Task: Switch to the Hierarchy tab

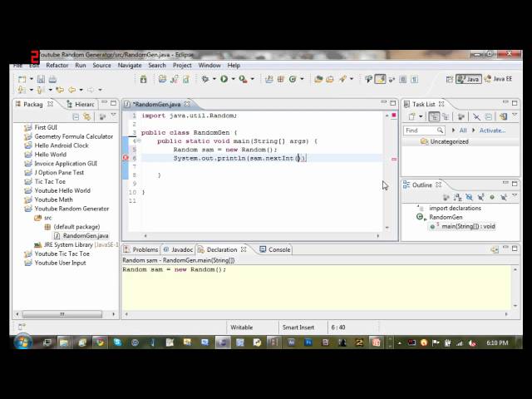Action: (x=81, y=104)
